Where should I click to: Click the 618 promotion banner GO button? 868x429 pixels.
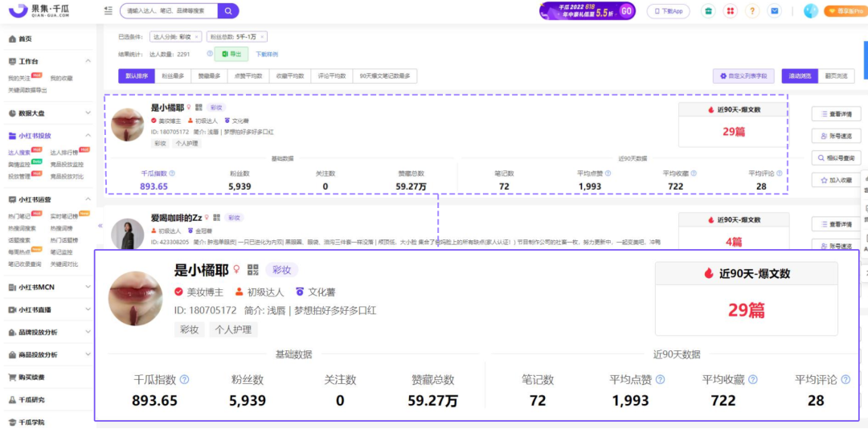click(626, 11)
